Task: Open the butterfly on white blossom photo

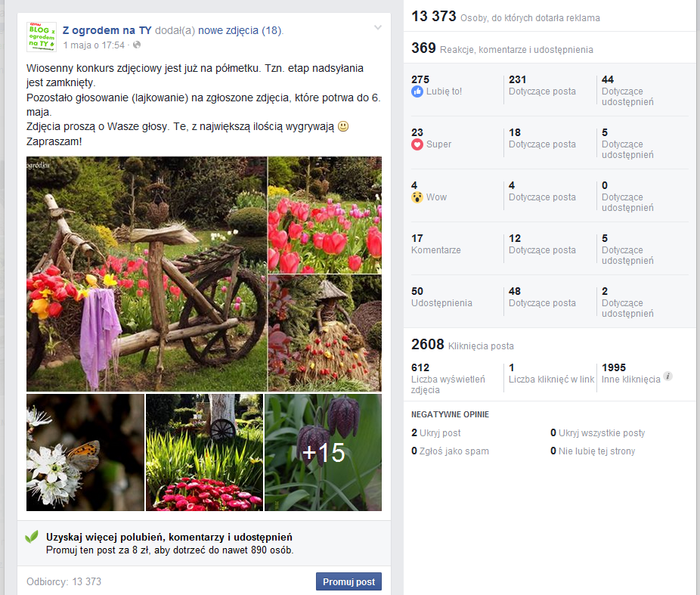Action: coord(85,452)
